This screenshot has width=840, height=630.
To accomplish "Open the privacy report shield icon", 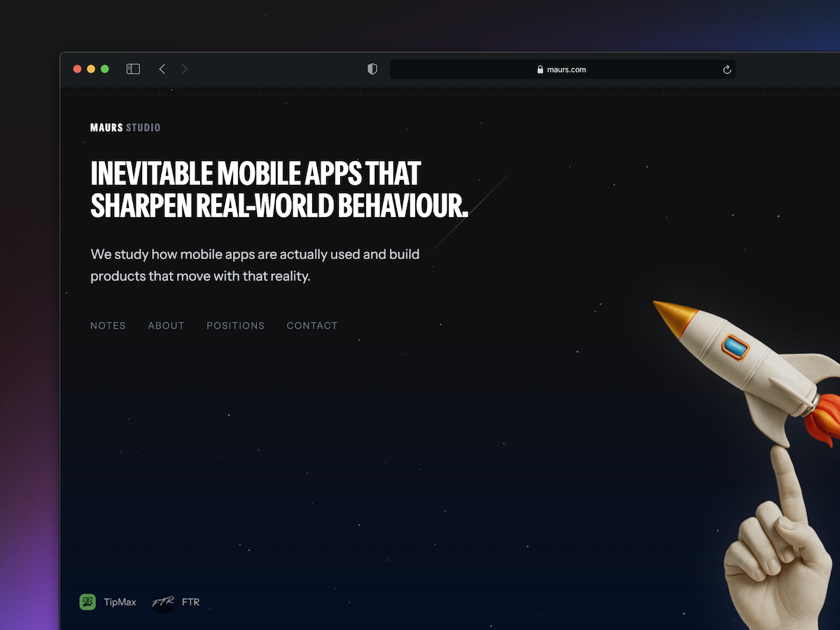I will (x=372, y=69).
